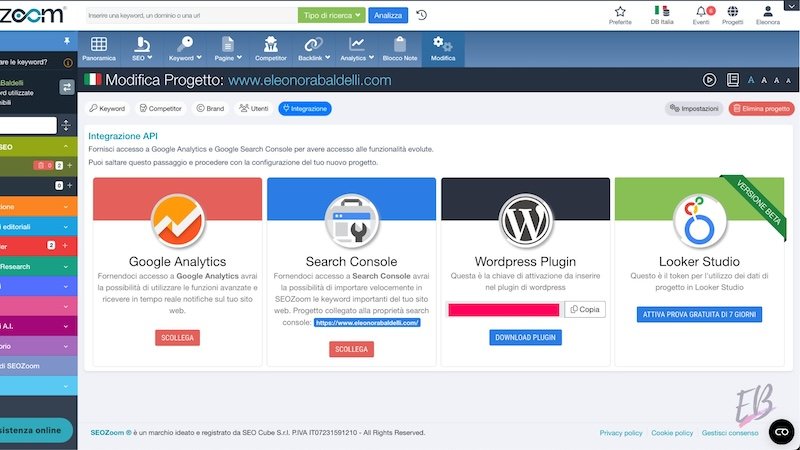Click the Looker Studio logo

[x=699, y=221]
